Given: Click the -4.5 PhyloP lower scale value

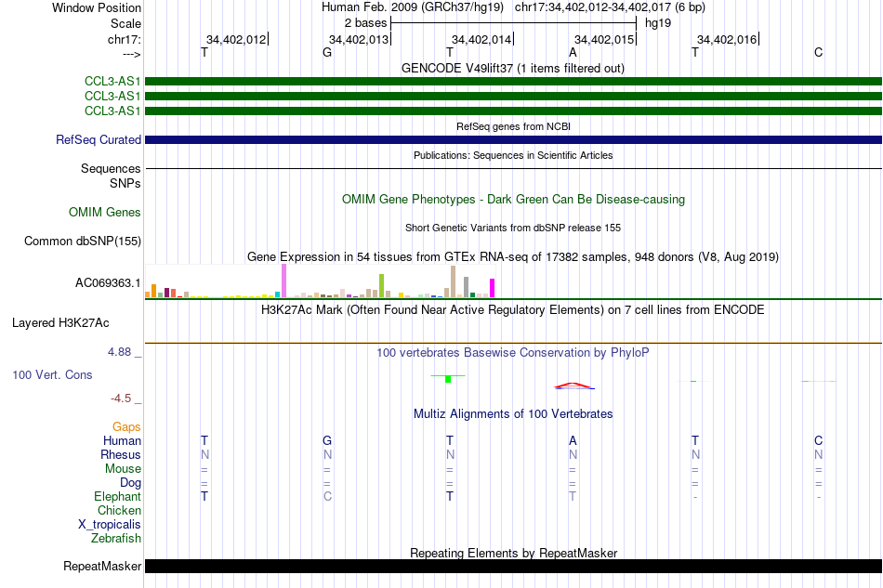Looking at the screenshot, I should 121,399.
